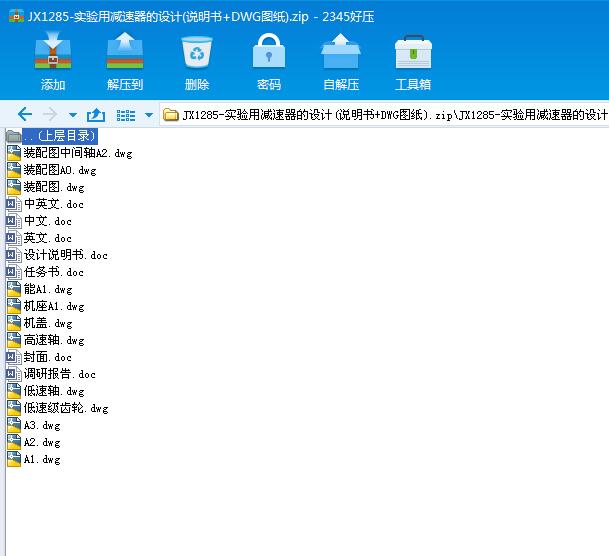Click the Word icon of 中英文.doc
Viewport: 609px width, 556px height.
tap(14, 204)
